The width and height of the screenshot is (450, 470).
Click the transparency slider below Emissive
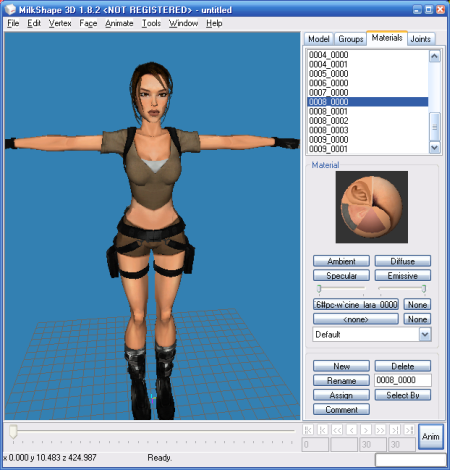403,289
